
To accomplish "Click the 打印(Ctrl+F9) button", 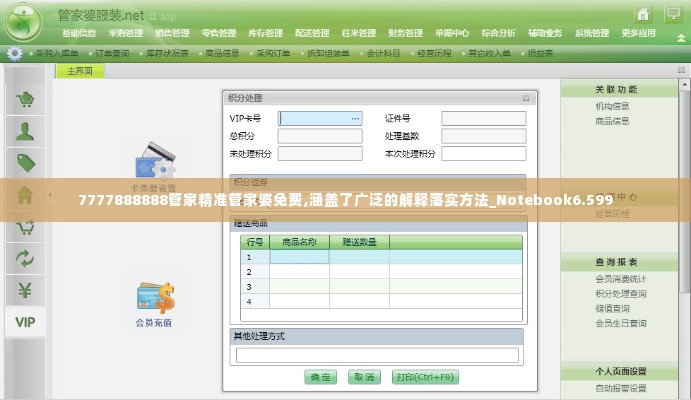I will (424, 377).
